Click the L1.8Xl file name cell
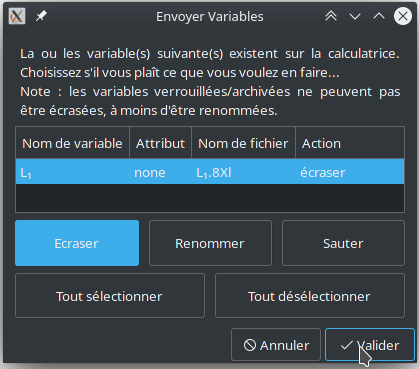 (214, 173)
